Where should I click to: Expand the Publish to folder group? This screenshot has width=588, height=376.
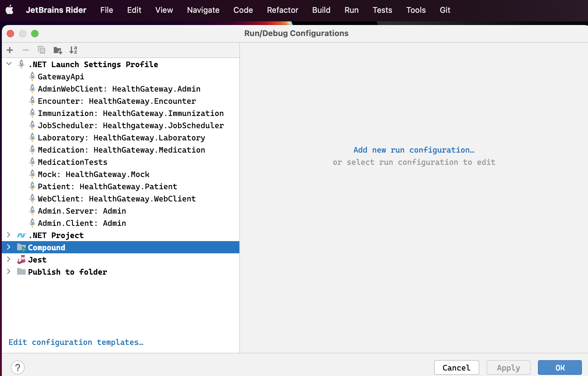(x=9, y=271)
